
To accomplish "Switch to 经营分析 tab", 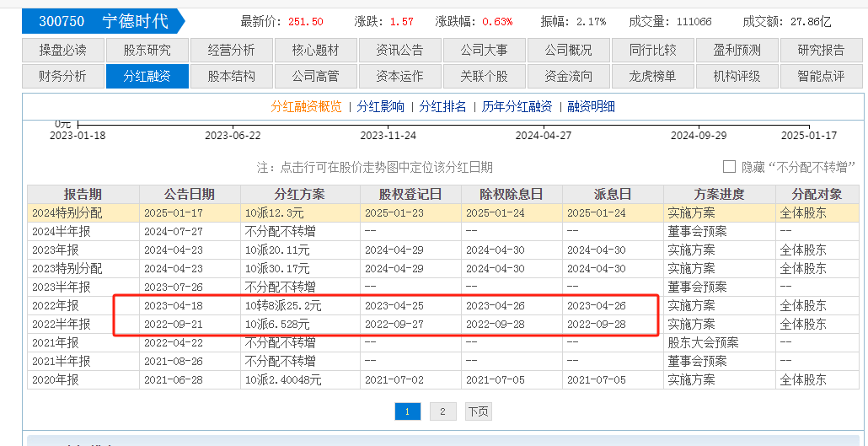I will coord(232,51).
